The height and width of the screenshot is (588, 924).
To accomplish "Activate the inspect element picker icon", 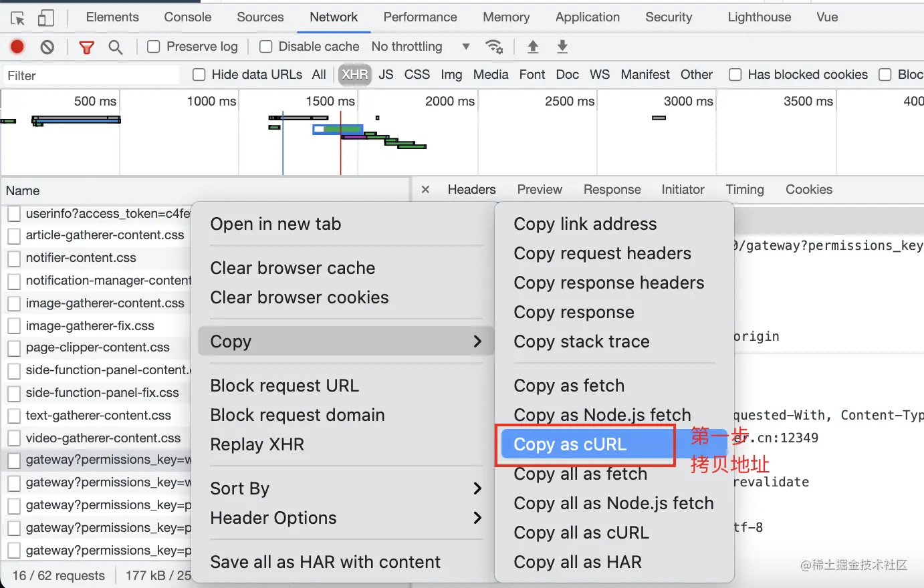I will point(18,18).
